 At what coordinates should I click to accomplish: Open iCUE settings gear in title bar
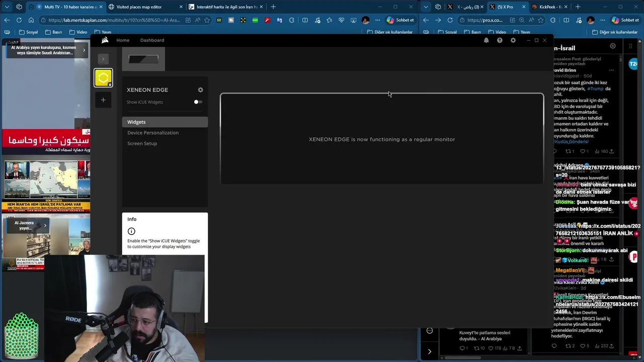coord(513,40)
